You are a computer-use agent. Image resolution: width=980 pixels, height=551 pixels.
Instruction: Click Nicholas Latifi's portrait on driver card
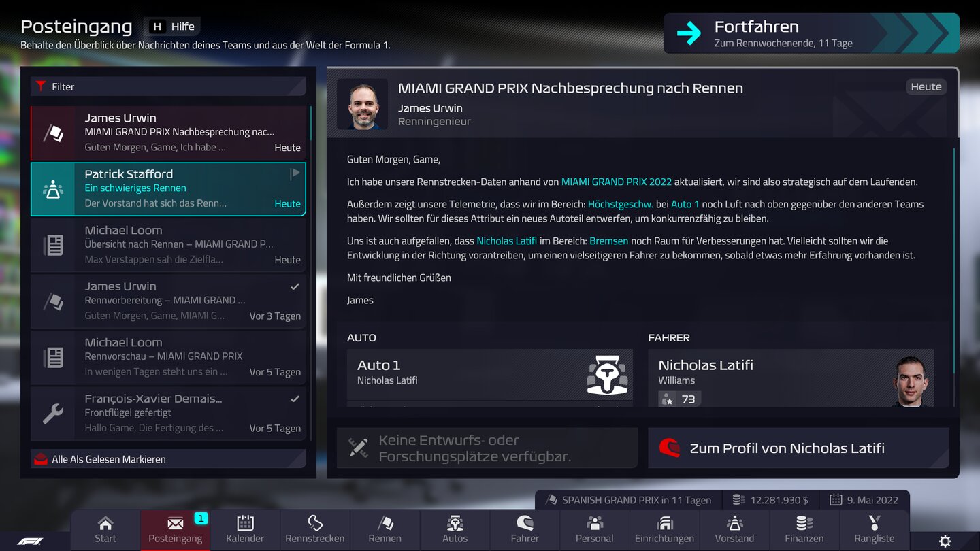click(x=911, y=382)
